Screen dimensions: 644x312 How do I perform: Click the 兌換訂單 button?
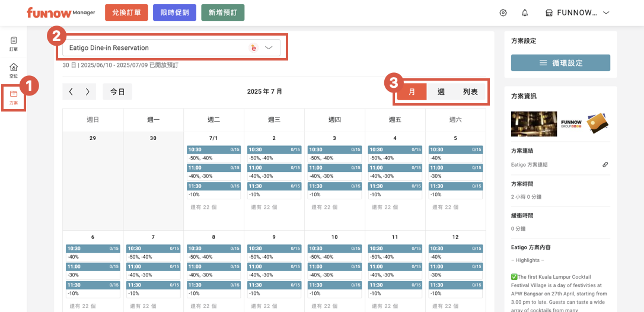(126, 13)
